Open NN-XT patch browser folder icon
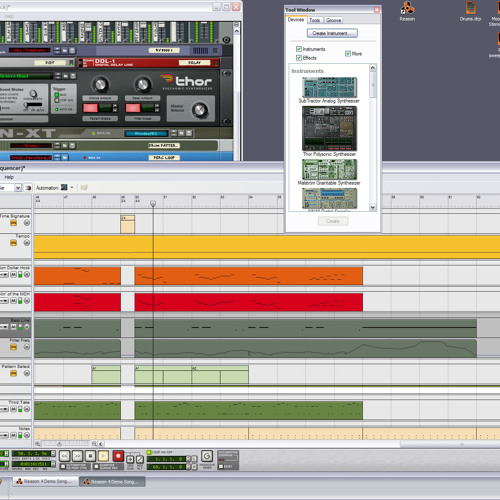 pos(181,133)
